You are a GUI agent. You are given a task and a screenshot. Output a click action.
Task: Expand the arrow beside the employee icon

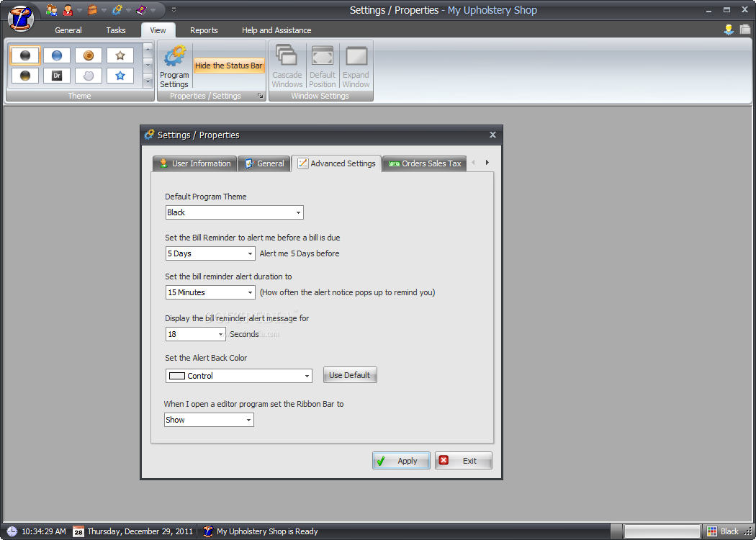tap(79, 9)
